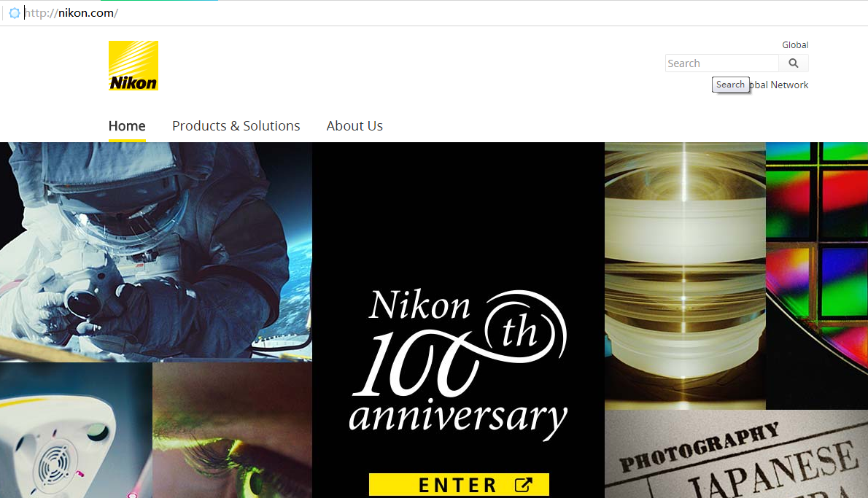Open the About Us menu
The image size is (868, 498).
point(354,125)
